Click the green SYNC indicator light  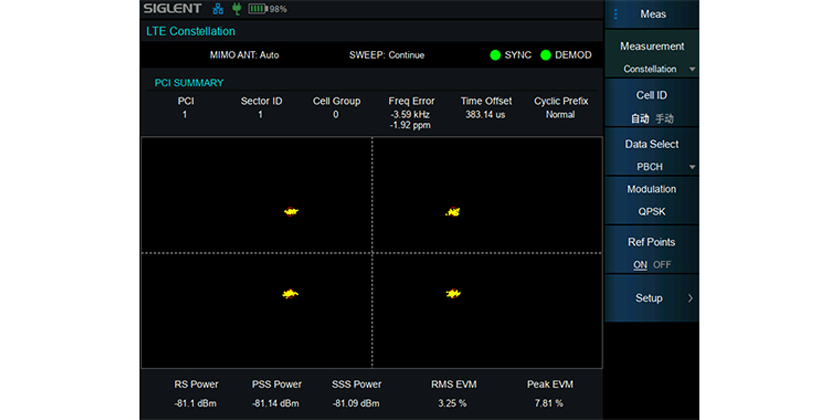495,55
